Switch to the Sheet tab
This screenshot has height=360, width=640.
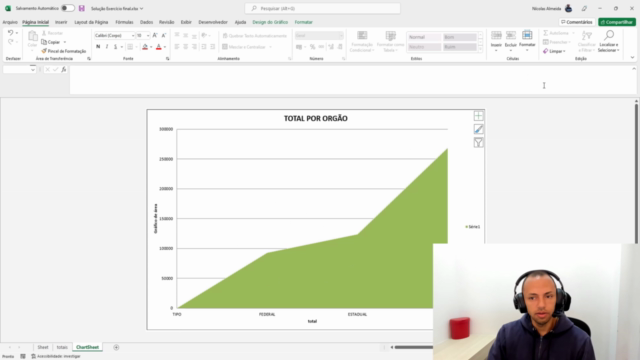pos(43,347)
